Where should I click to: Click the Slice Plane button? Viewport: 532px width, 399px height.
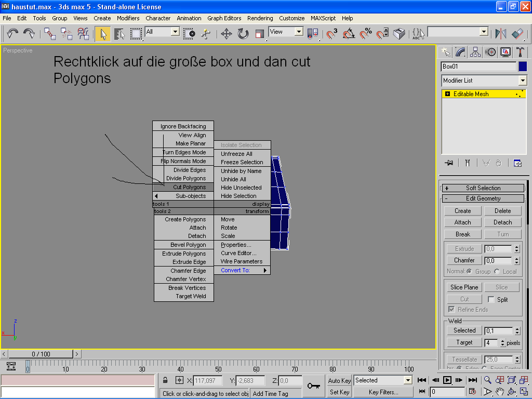pos(464,287)
